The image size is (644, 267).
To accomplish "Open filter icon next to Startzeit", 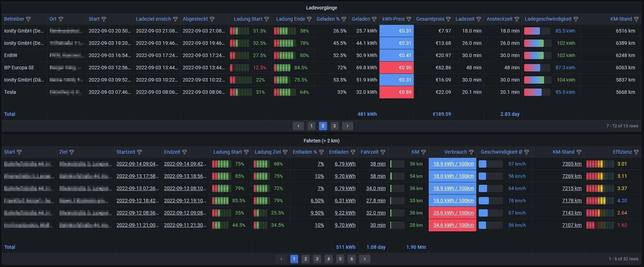I will point(139,152).
